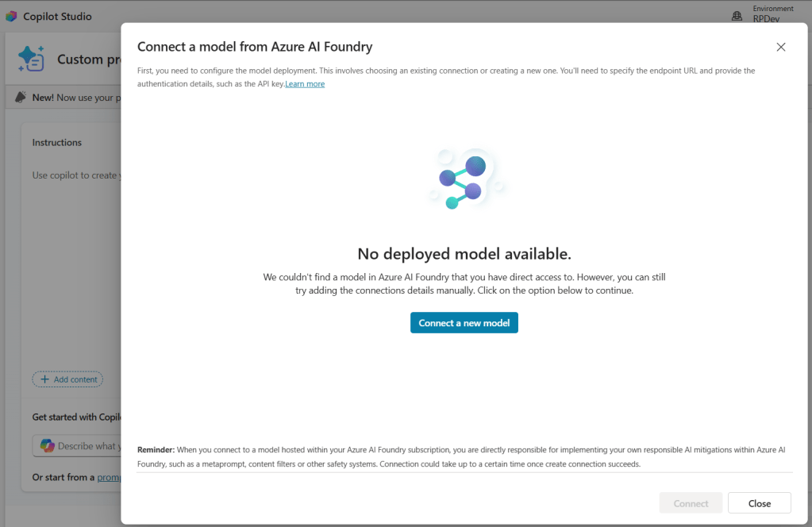
Task: Click the Copilot Studio title text
Action: (57, 16)
